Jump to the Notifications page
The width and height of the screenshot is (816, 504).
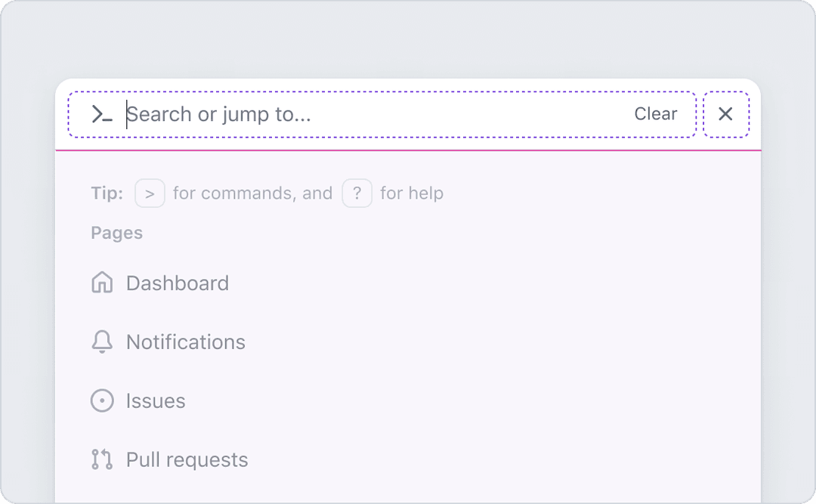pos(408,342)
